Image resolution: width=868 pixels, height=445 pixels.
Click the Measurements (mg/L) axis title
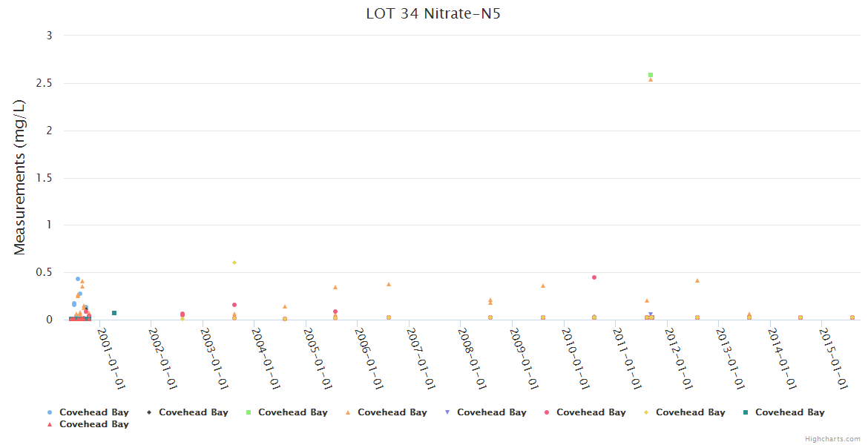[20, 177]
